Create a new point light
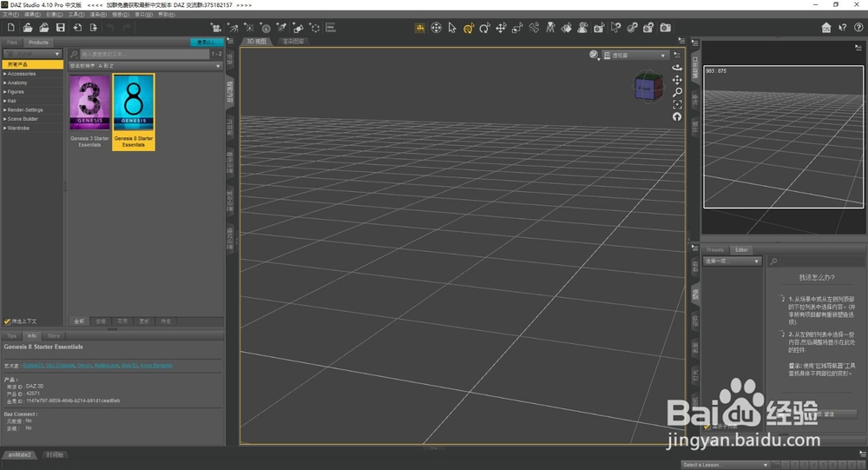Viewport: 868px width, 470px height. (x=249, y=28)
